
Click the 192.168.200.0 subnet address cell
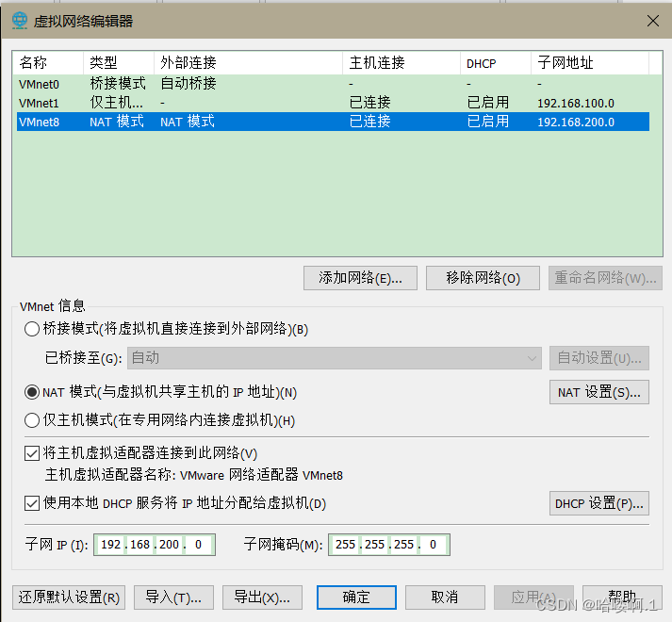tap(576, 123)
